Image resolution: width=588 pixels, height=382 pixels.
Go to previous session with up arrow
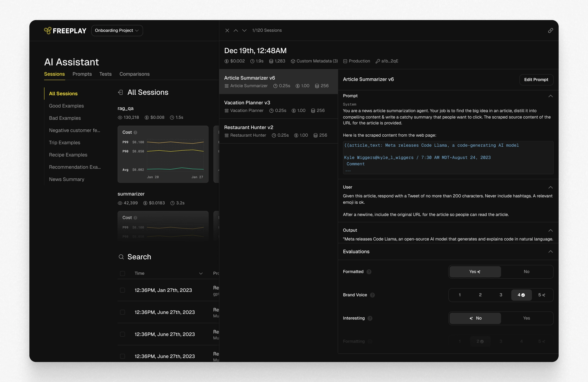point(236,30)
